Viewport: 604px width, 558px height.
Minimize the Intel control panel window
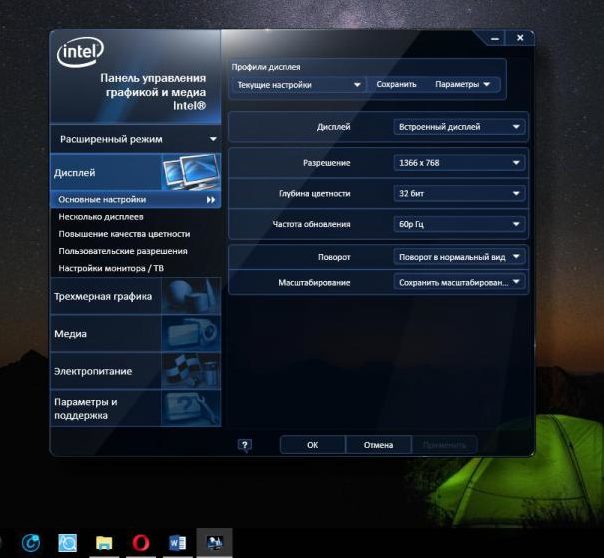point(495,39)
